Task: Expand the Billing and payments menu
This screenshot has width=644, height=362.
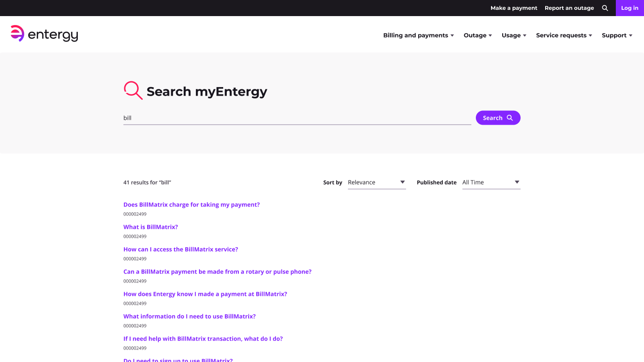Action: click(x=419, y=35)
